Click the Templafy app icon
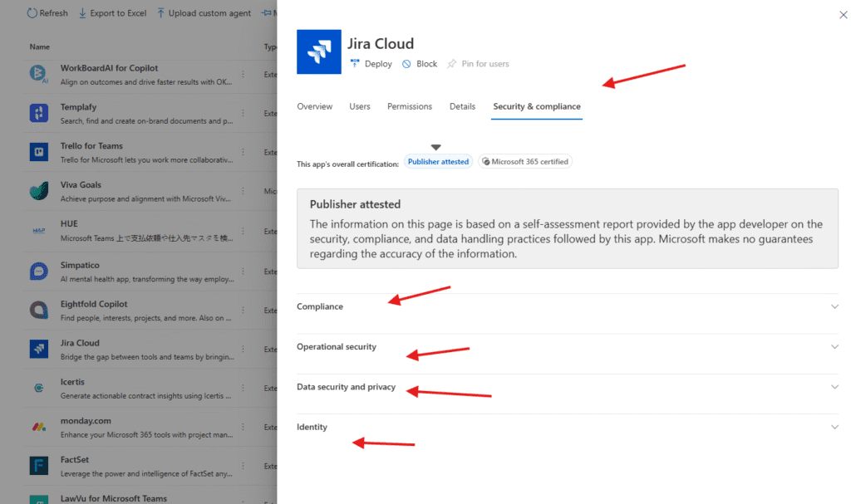 click(38, 113)
